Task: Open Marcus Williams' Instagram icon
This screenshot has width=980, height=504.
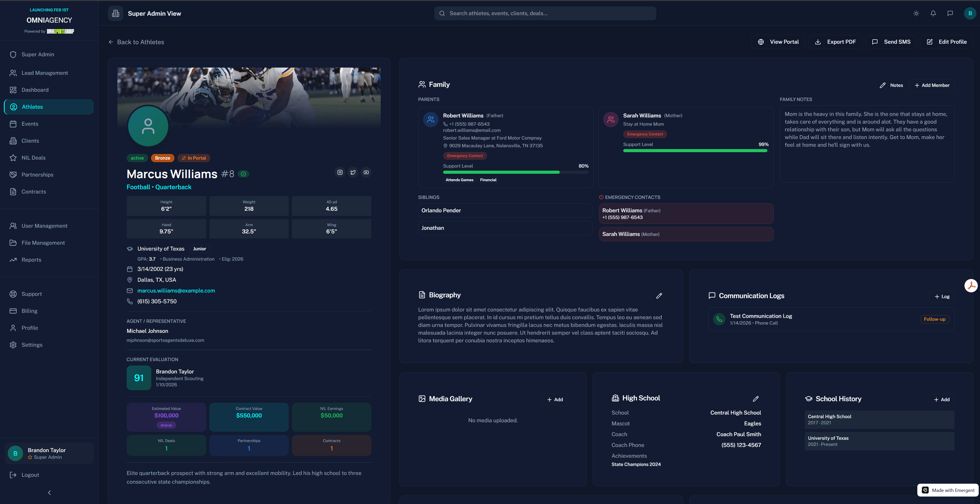Action: coord(340,172)
